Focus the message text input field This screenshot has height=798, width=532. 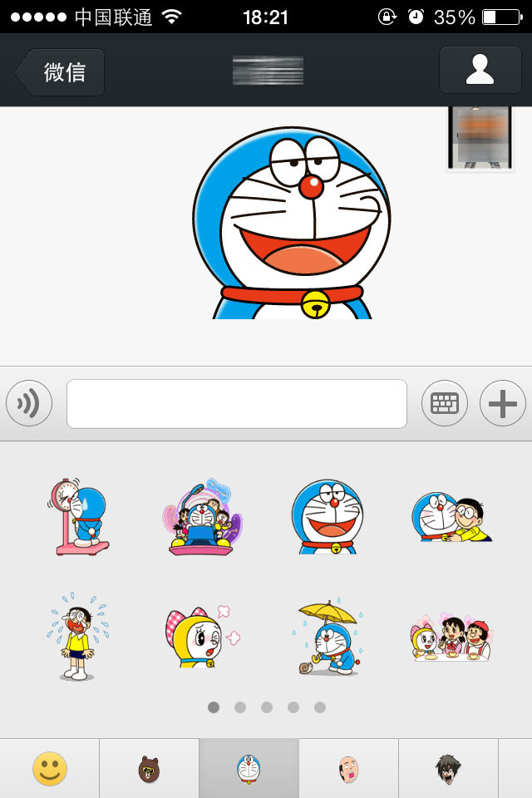point(237,404)
